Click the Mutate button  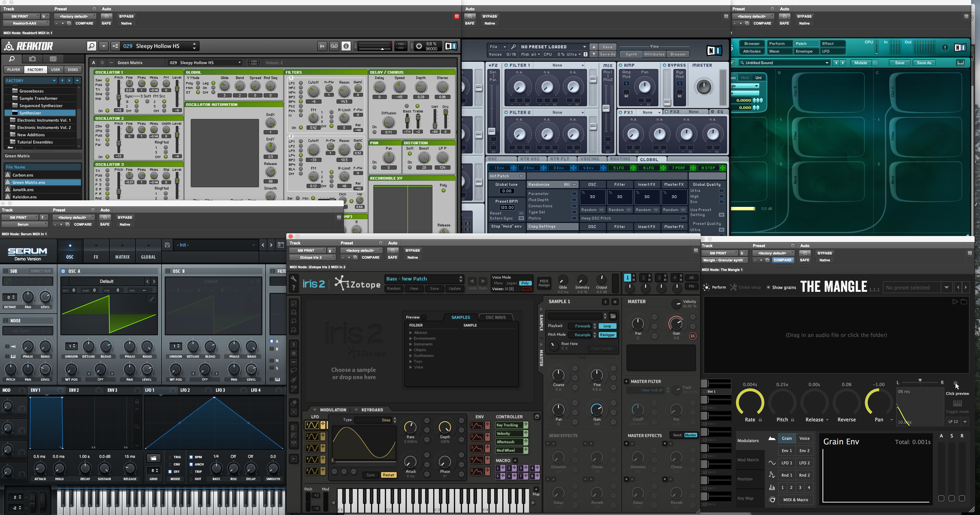pos(860,63)
